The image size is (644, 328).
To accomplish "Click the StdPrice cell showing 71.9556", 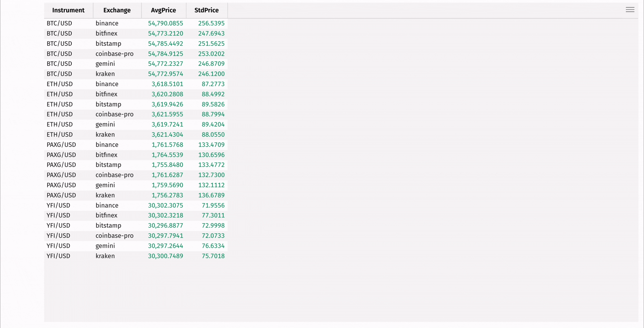I will pos(213,205).
